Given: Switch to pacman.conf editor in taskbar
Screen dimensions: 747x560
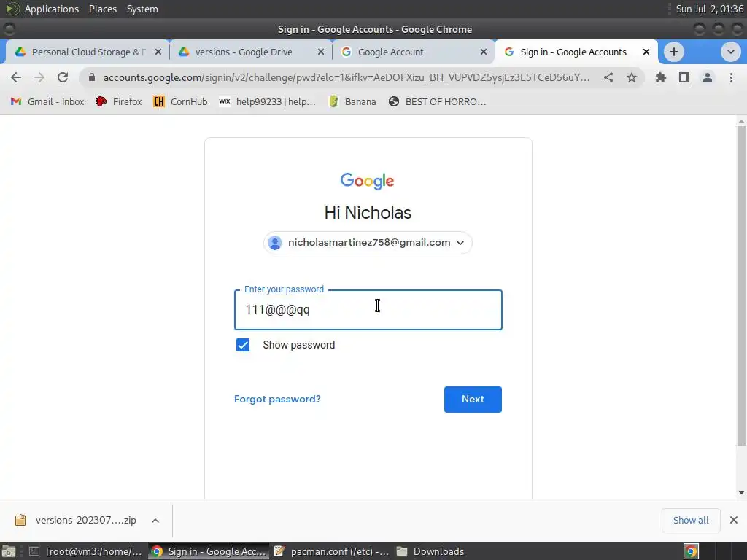Looking at the screenshot, I should 332,551.
